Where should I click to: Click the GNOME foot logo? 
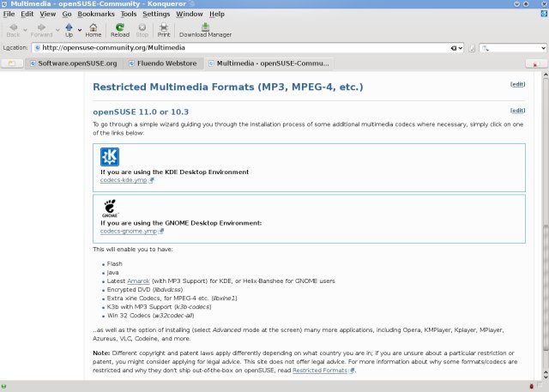110,208
